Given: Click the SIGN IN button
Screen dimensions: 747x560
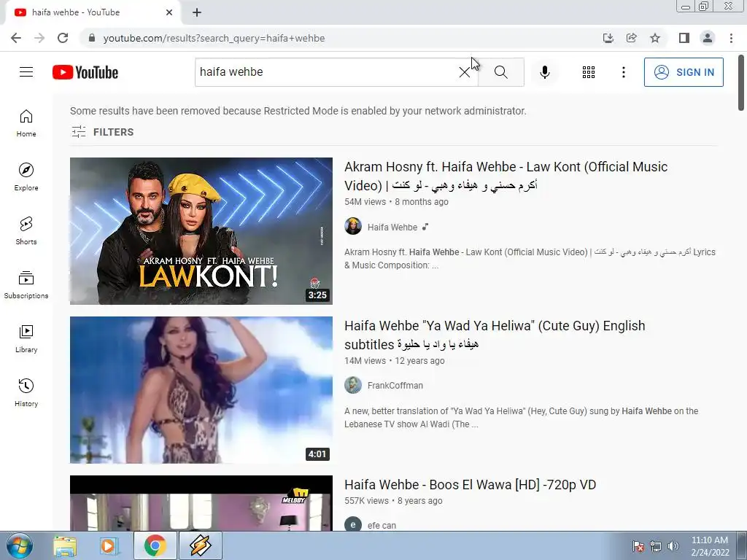Looking at the screenshot, I should pos(684,72).
